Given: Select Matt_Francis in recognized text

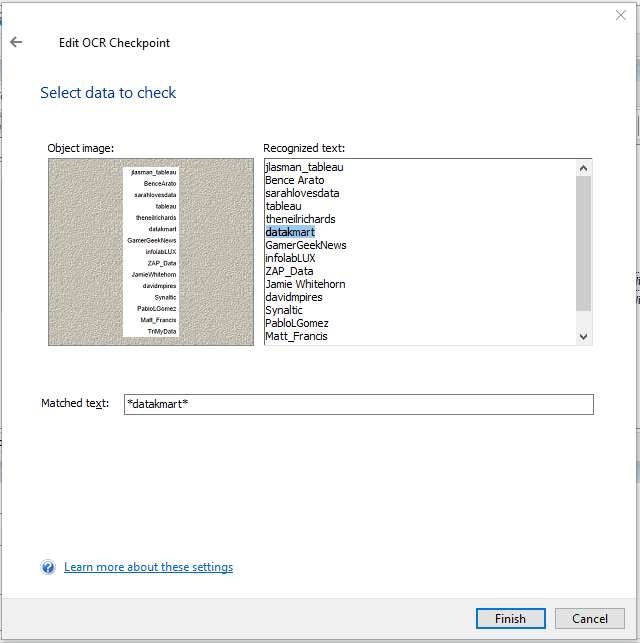Looking at the screenshot, I should tap(296, 336).
